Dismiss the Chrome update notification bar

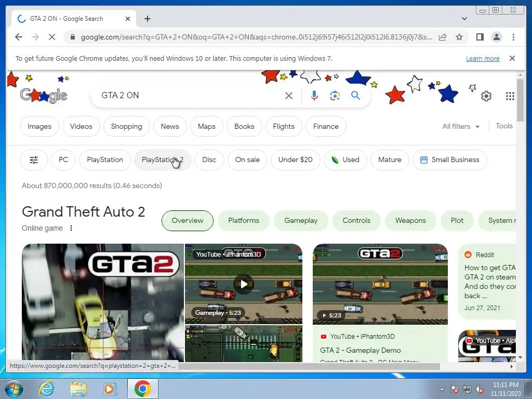coord(512,58)
